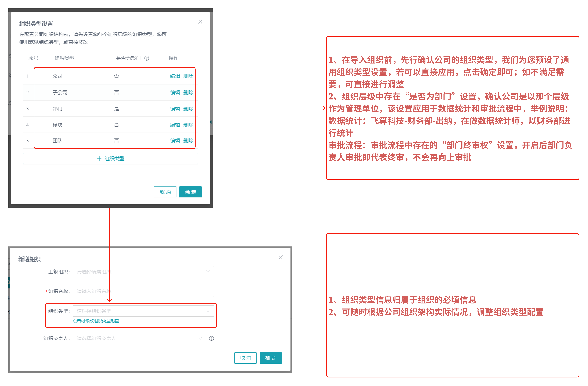The height and width of the screenshot is (386, 588).
Task: Cancel the 组织类型设置 dialog
Action: pos(165,192)
